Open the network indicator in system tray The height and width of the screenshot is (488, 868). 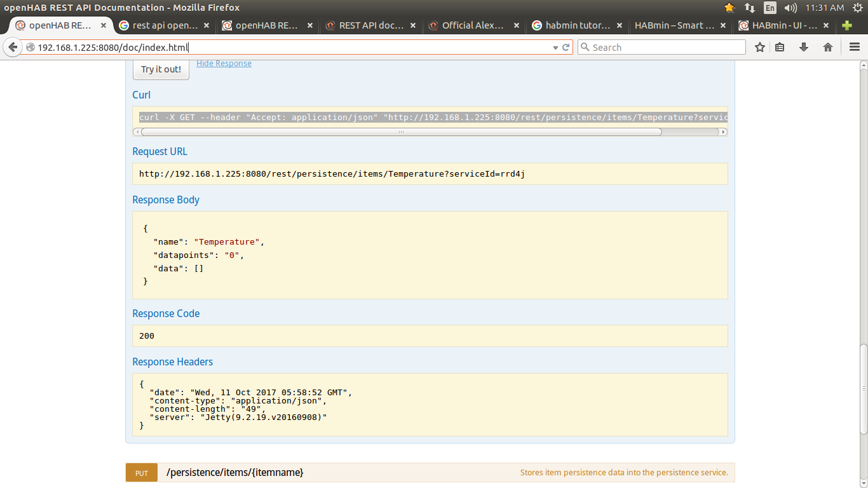[750, 8]
